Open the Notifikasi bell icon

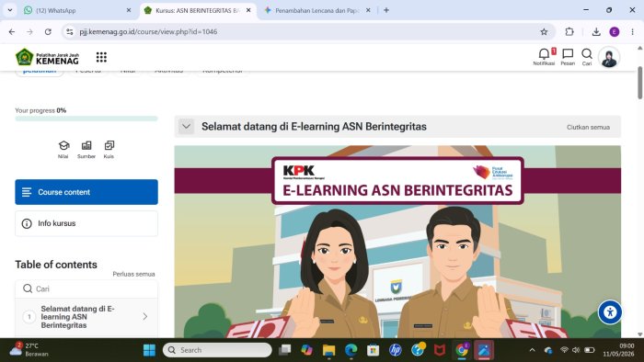point(544,57)
